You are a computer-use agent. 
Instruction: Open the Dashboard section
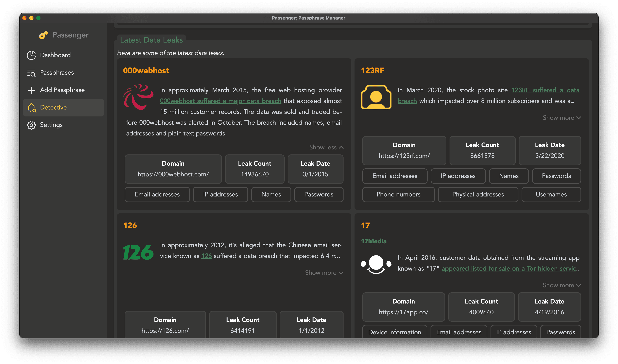click(63, 55)
